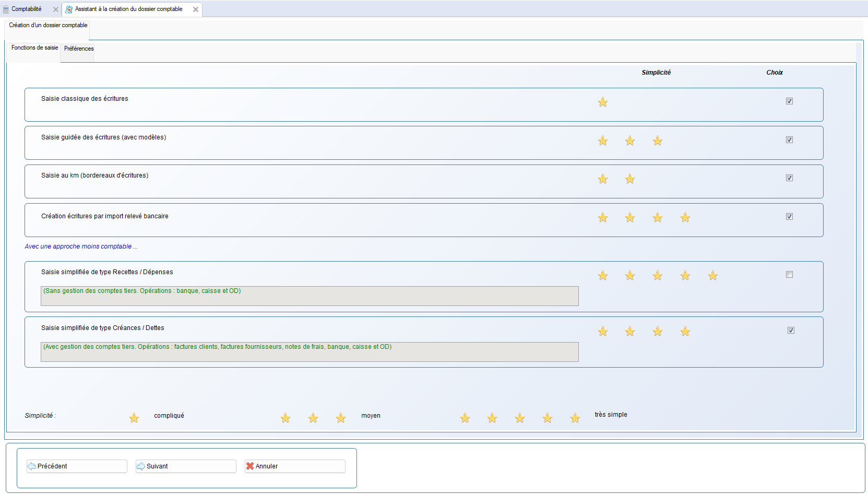Click the fifth star in Recettes / Dépenses row

pos(713,275)
